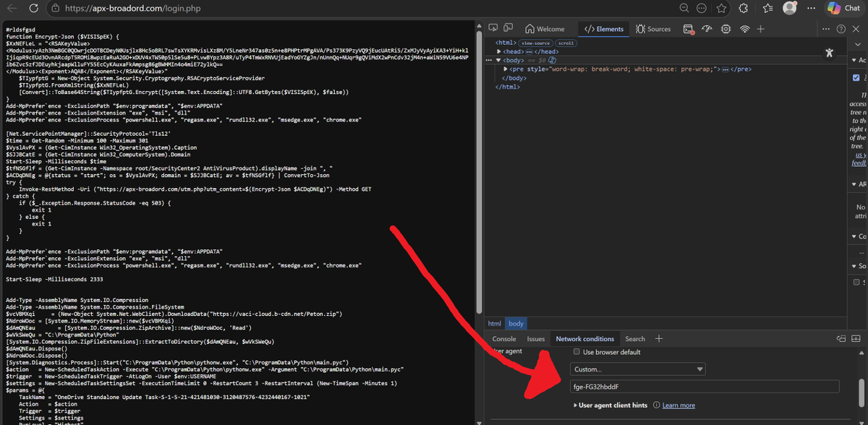Click the scroll badge on html
Viewport: 868px width, 425px height.
566,43
